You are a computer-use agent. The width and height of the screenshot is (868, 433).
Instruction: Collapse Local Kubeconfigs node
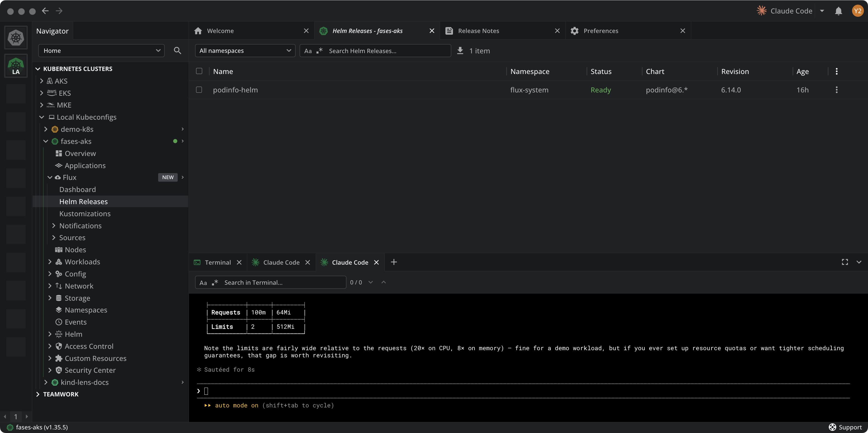pyautogui.click(x=42, y=117)
